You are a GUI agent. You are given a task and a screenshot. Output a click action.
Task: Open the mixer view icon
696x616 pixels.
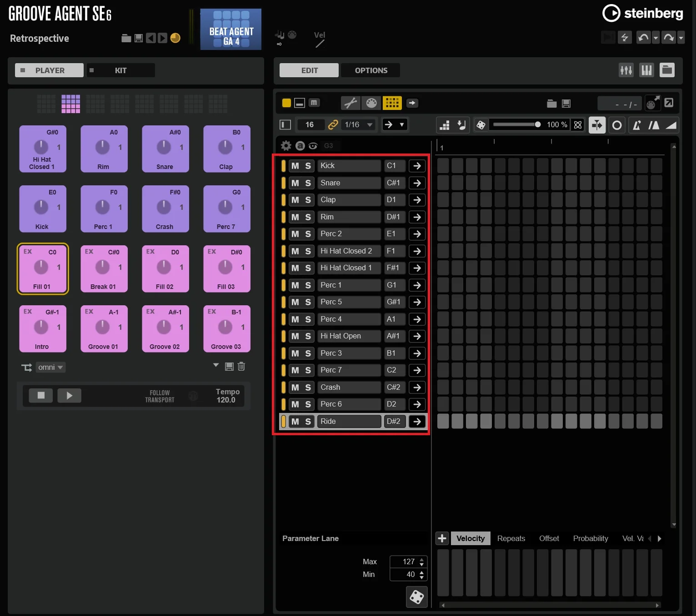pyautogui.click(x=626, y=70)
